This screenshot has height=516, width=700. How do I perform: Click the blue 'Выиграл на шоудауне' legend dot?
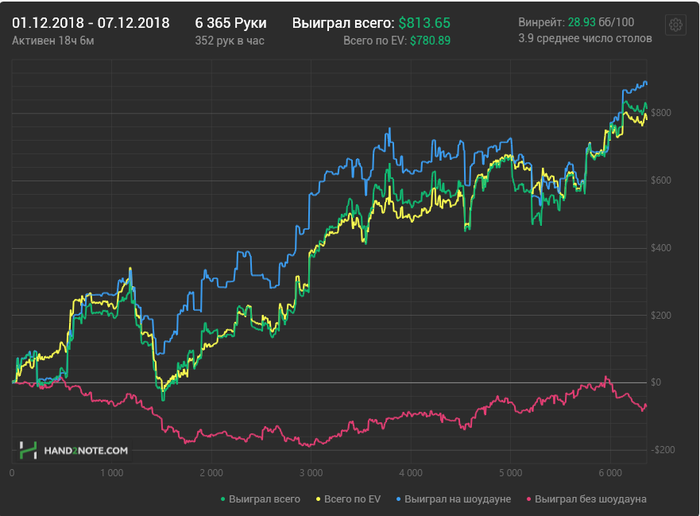[x=398, y=499]
